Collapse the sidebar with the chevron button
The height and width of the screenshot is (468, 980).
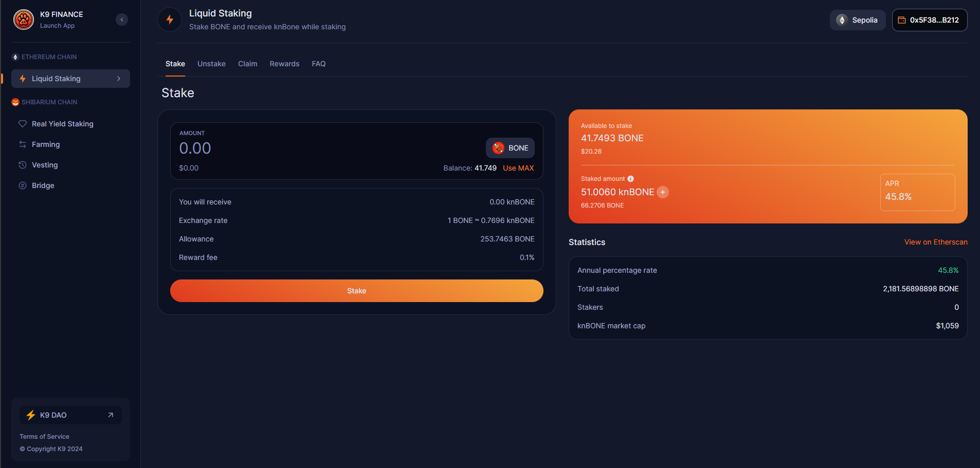122,20
